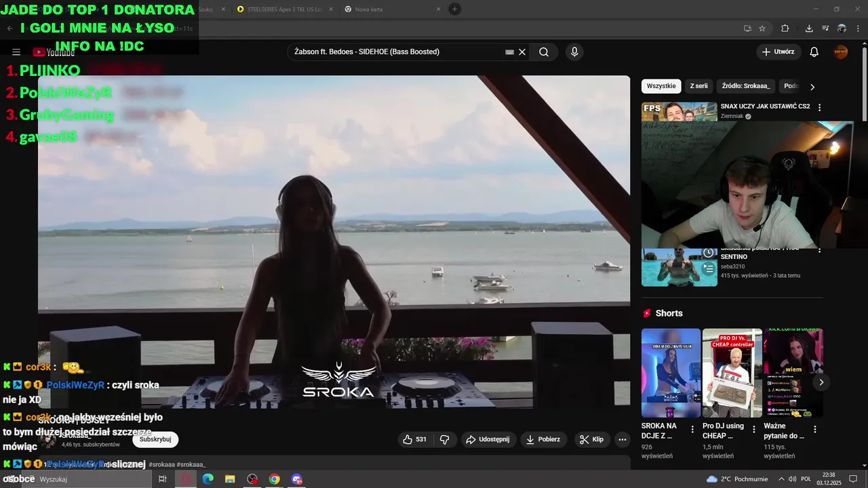Open clock showing 22:38
Viewport: 868px width, 488px height.
click(829, 479)
